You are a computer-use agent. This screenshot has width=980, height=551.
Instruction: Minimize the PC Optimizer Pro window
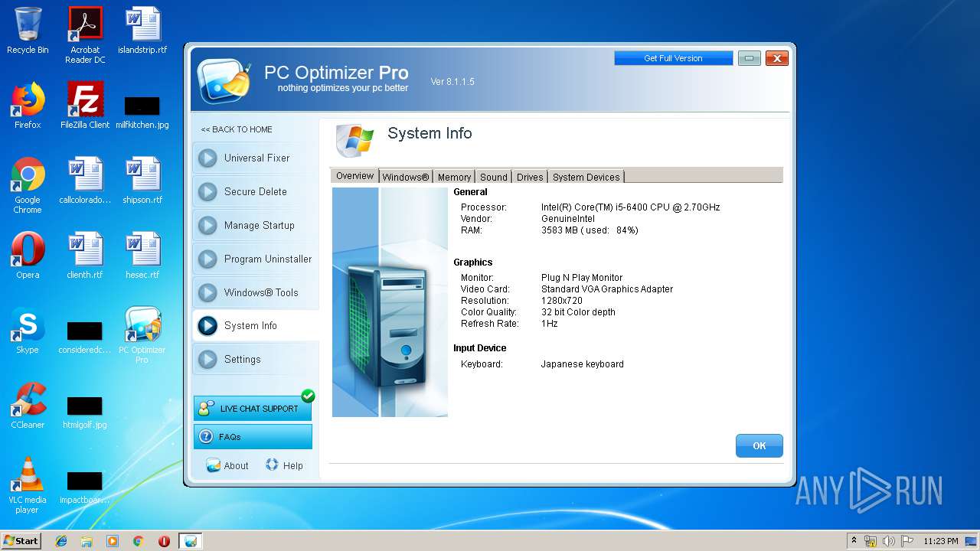pyautogui.click(x=750, y=58)
